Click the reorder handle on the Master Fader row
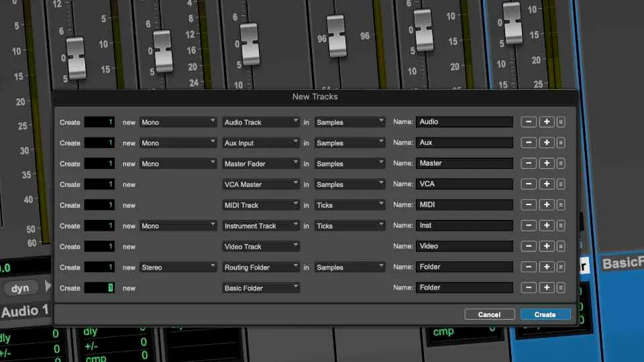 [x=561, y=164]
